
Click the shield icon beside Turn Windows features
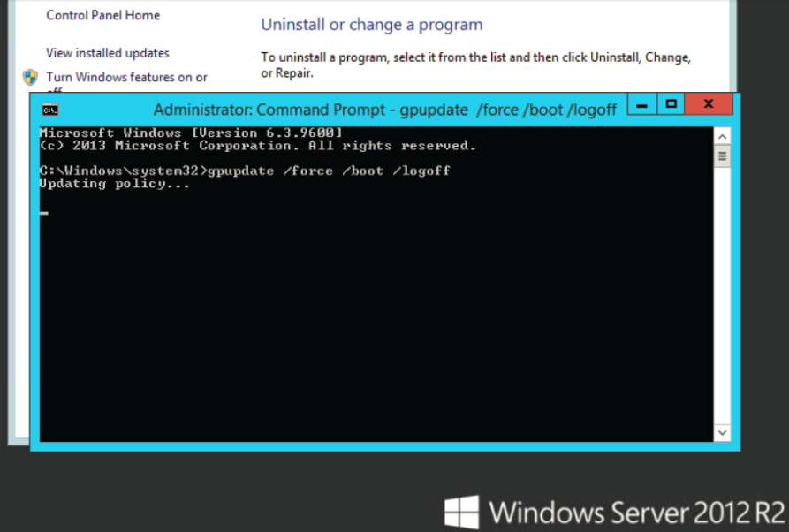tap(31, 77)
